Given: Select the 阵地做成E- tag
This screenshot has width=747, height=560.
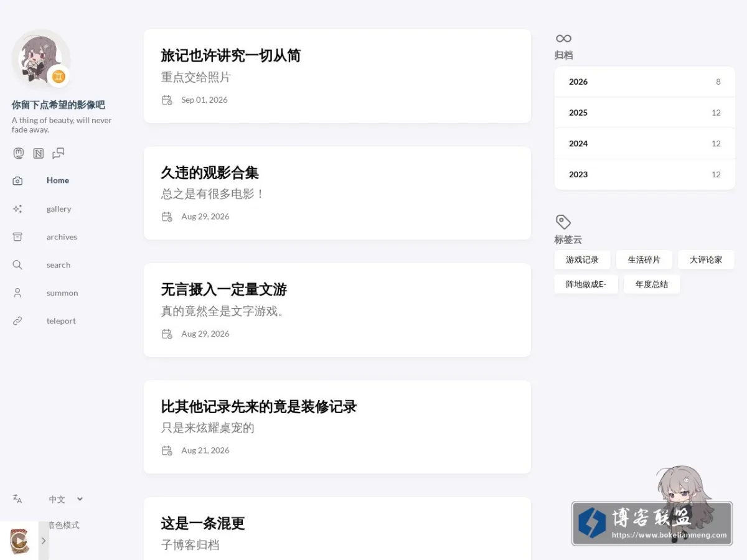Looking at the screenshot, I should (586, 284).
